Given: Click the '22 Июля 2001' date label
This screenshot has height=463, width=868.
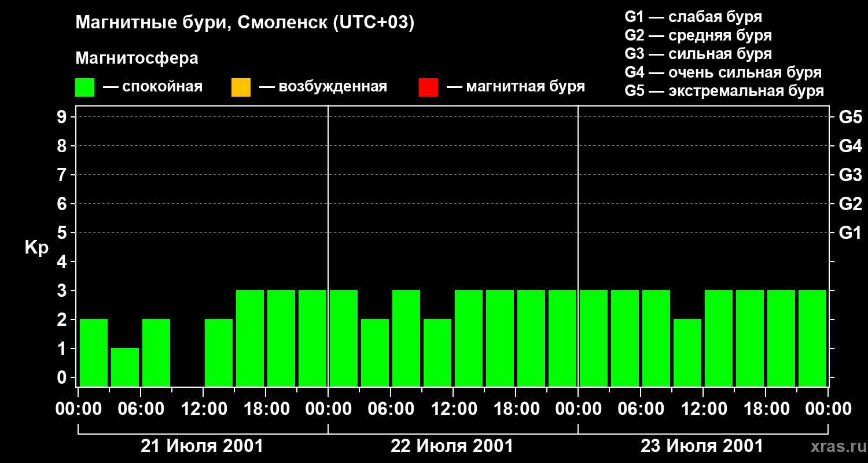Looking at the screenshot, I should point(452,446).
